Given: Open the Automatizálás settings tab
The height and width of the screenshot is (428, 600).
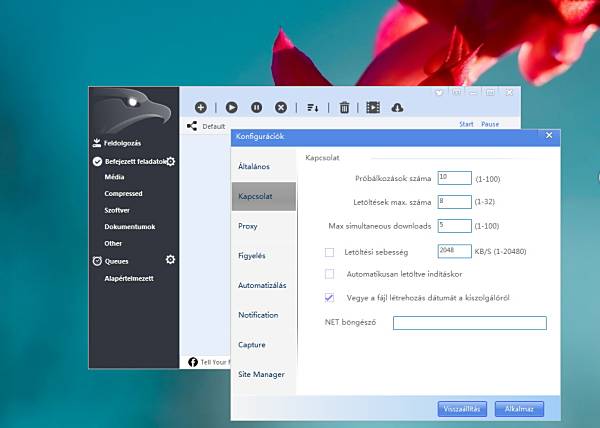Looking at the screenshot, I should click(262, 285).
